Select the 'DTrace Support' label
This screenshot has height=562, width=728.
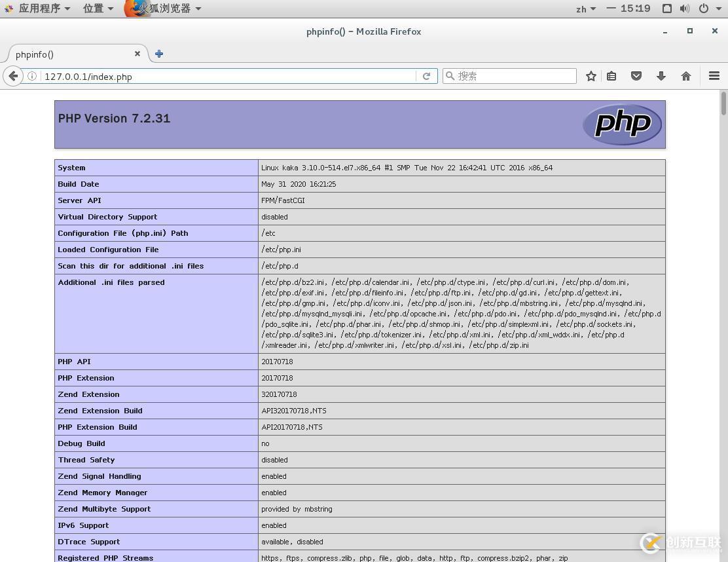coord(88,542)
